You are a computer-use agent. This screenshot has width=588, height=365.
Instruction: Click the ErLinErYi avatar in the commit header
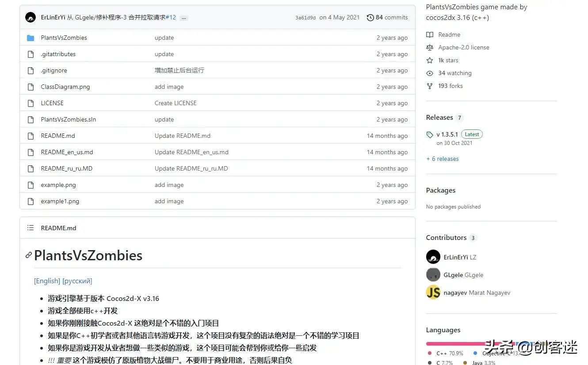tap(30, 17)
